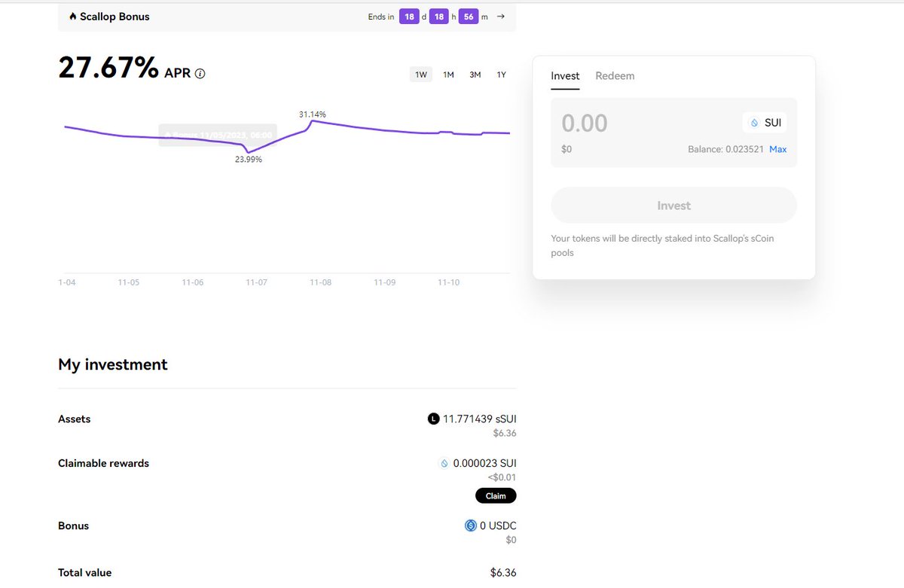Click the 11-10 date label on chart axis

coord(448,282)
